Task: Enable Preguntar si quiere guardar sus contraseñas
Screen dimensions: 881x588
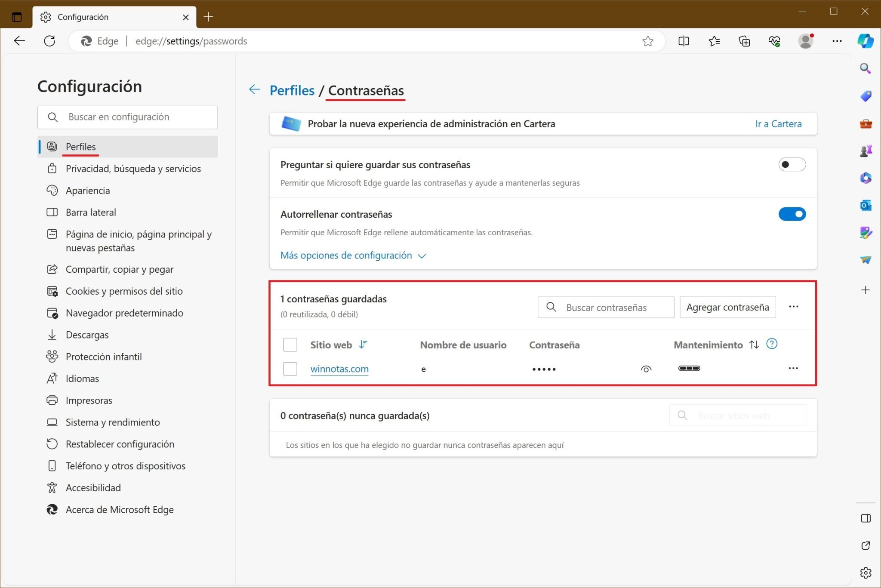Action: pyautogui.click(x=792, y=164)
